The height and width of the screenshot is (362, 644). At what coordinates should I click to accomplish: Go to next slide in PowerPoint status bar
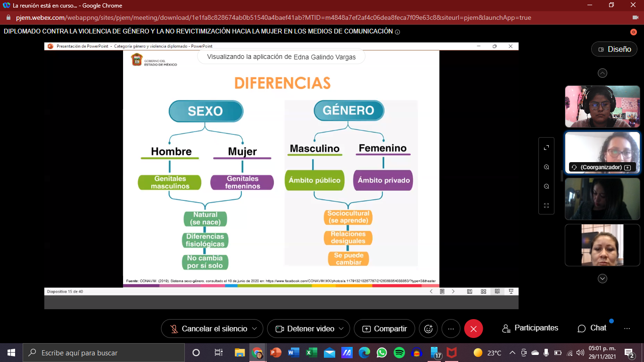tap(454, 291)
